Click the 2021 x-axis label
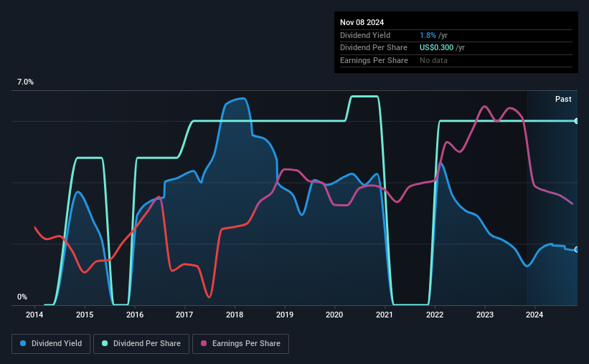 pyautogui.click(x=385, y=315)
